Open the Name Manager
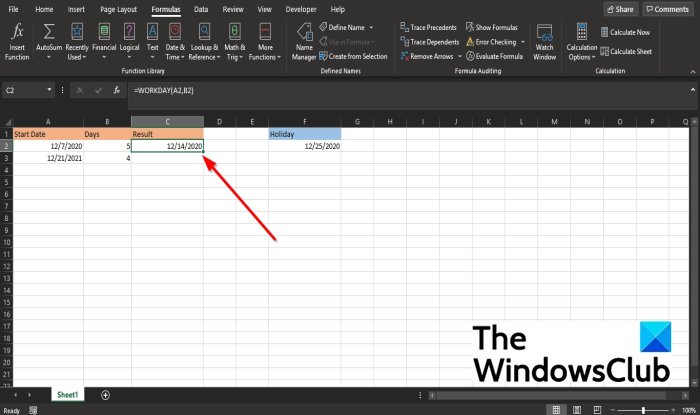The height and width of the screenshot is (415, 700). click(304, 42)
